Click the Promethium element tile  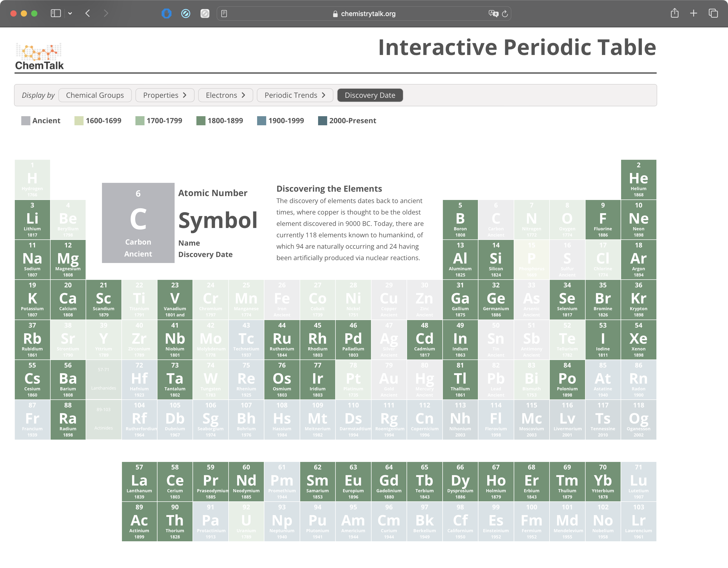point(282,482)
